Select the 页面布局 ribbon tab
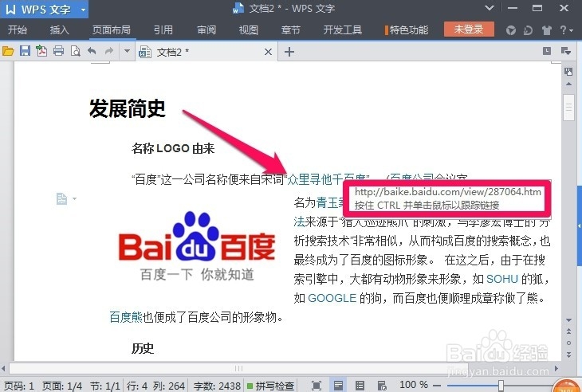This screenshot has height=392, width=582. point(111,29)
